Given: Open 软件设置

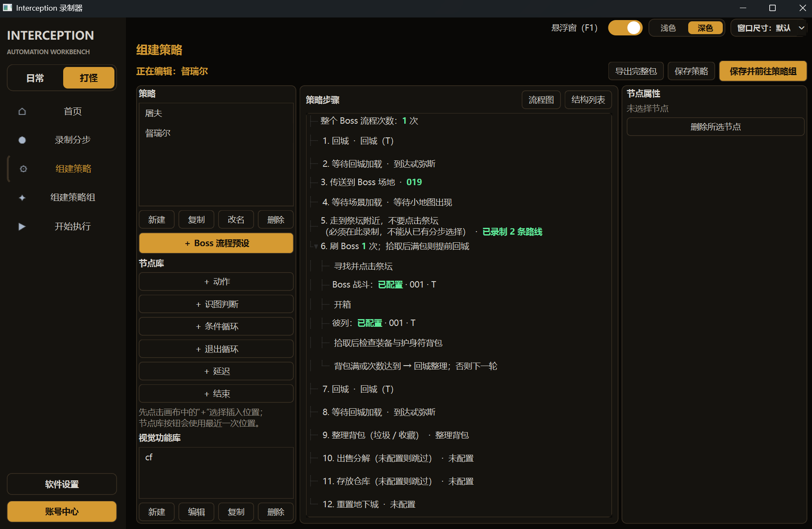Looking at the screenshot, I should [62, 484].
